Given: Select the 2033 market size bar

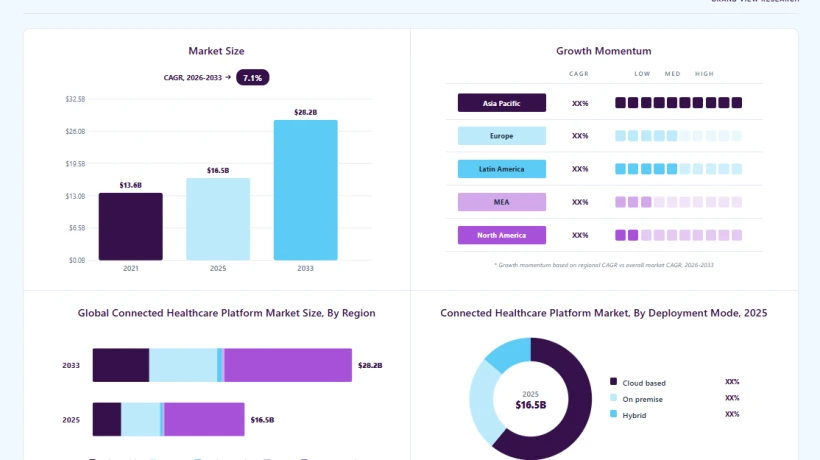Looking at the screenshot, I should [x=305, y=190].
